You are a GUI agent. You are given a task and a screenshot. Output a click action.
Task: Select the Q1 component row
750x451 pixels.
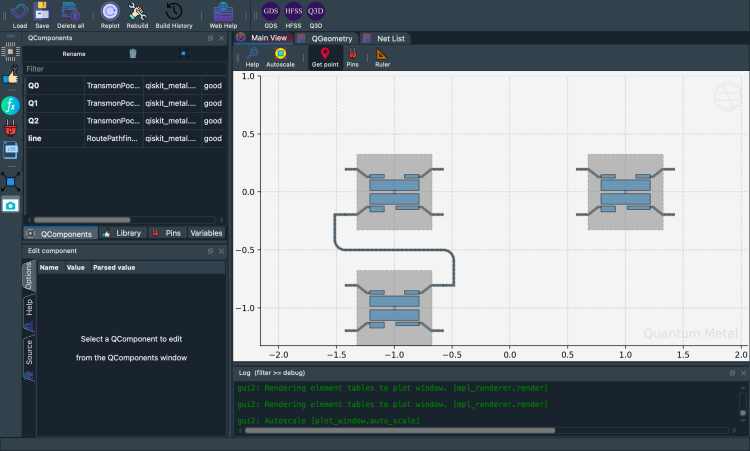click(125, 103)
